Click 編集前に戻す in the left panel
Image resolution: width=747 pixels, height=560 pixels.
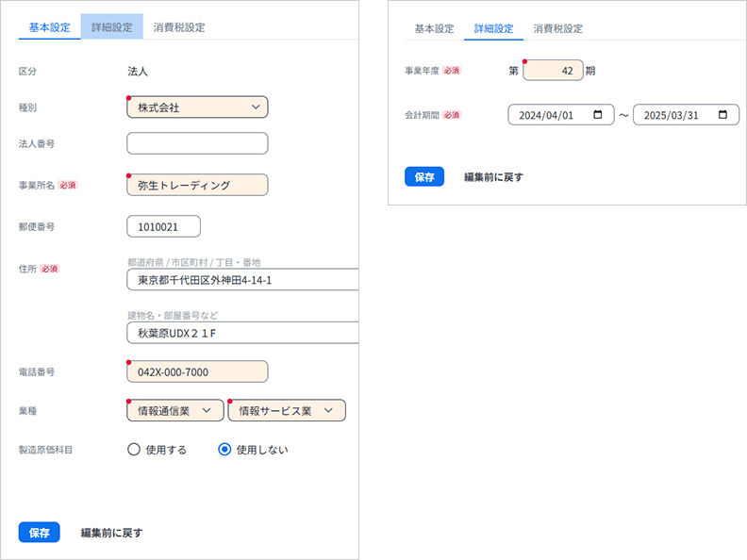tap(111, 533)
